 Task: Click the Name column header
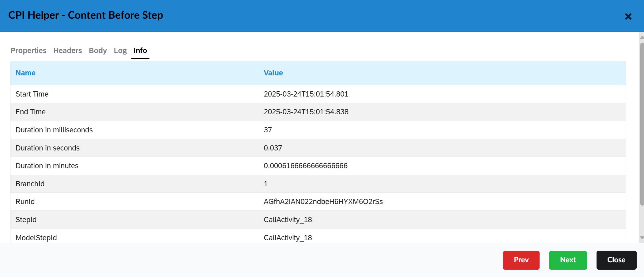(25, 73)
